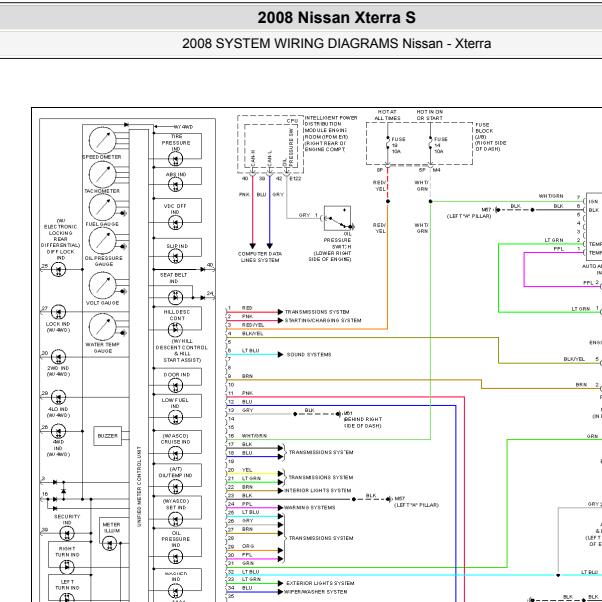Select the HOT AT ALL TIMES label
The image size is (602, 602).
387,115
